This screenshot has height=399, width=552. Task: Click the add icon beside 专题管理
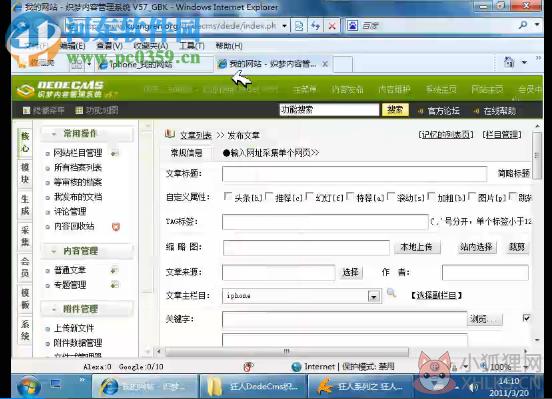(x=114, y=285)
